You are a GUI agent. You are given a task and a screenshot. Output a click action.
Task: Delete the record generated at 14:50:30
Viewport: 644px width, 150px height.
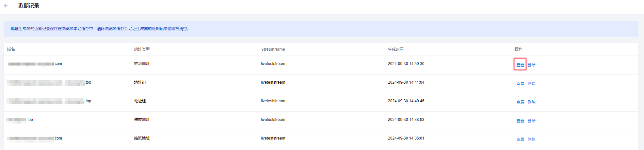click(x=531, y=65)
